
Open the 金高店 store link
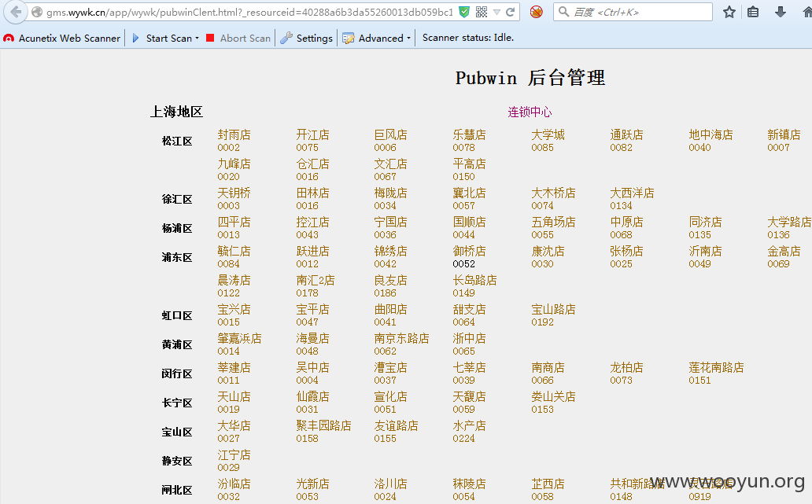[x=784, y=251]
